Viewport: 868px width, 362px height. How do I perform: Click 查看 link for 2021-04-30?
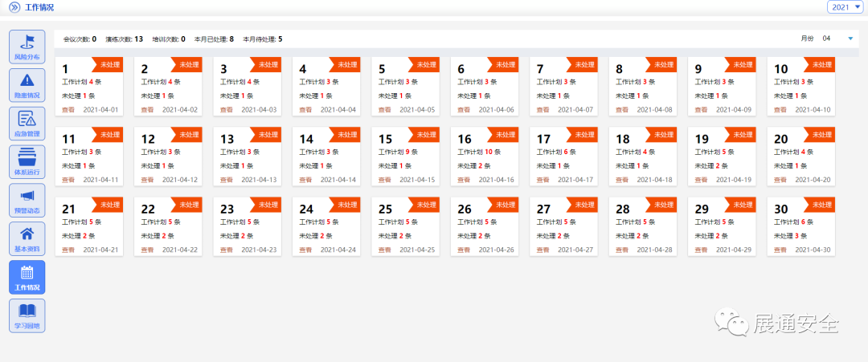tap(780, 250)
